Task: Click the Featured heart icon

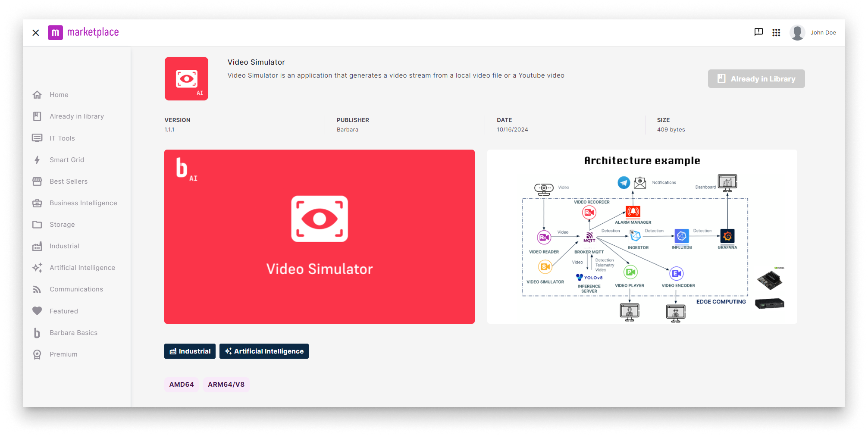Action: 38,311
